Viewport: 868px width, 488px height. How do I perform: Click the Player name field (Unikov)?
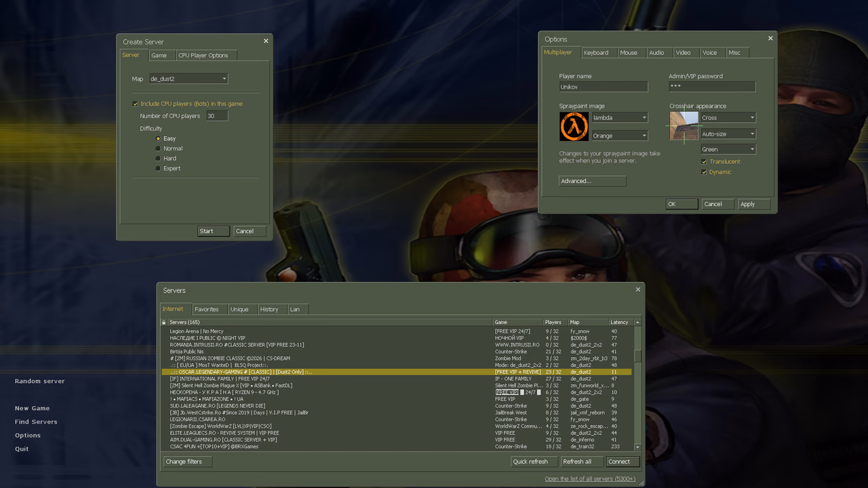point(603,87)
